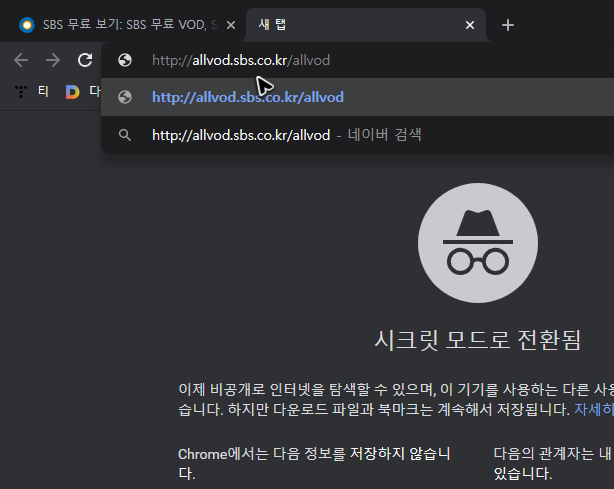Open the 티 bookmark
The height and width of the screenshot is (489, 614).
[x=32, y=92]
